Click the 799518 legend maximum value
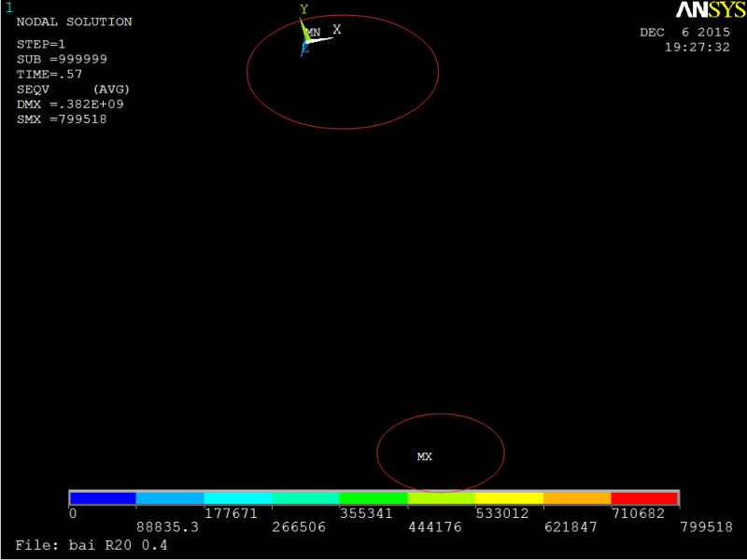Viewport: 747px width, 560px height. coord(706,526)
